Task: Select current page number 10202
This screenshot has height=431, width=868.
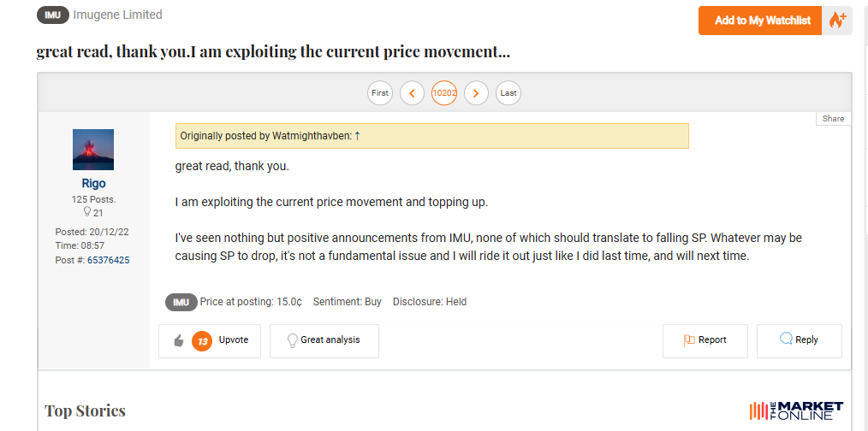Action: pyautogui.click(x=444, y=93)
